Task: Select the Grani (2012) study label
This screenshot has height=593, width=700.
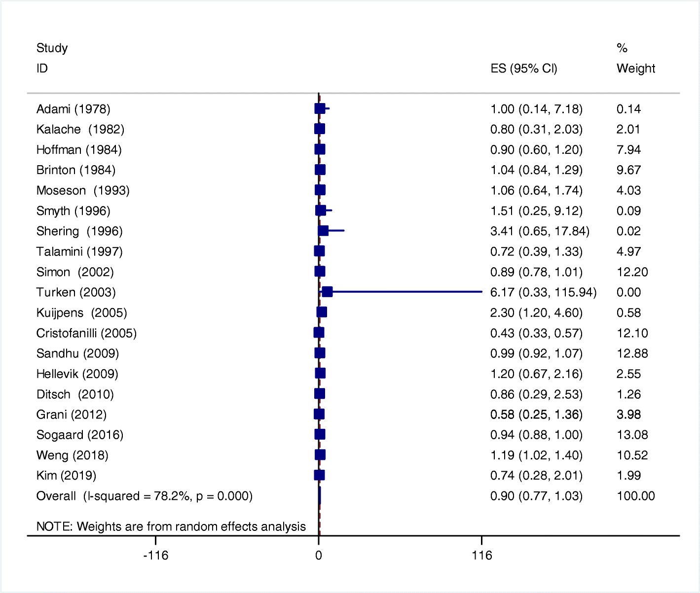Action: (72, 415)
